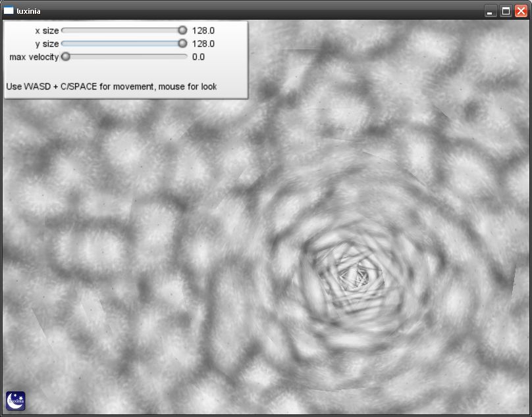Minimize the luxinia window
Image resolution: width=532 pixels, height=417 pixels.
click(491, 11)
